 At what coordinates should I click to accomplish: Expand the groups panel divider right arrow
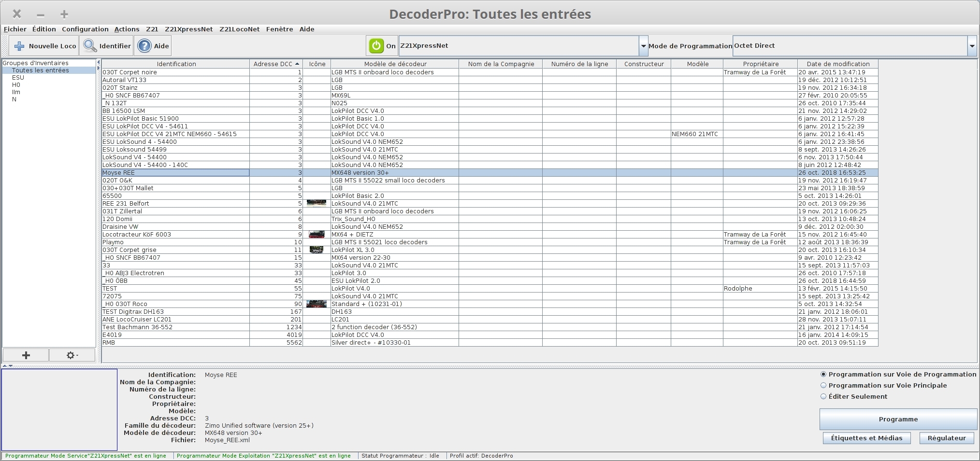99,68
